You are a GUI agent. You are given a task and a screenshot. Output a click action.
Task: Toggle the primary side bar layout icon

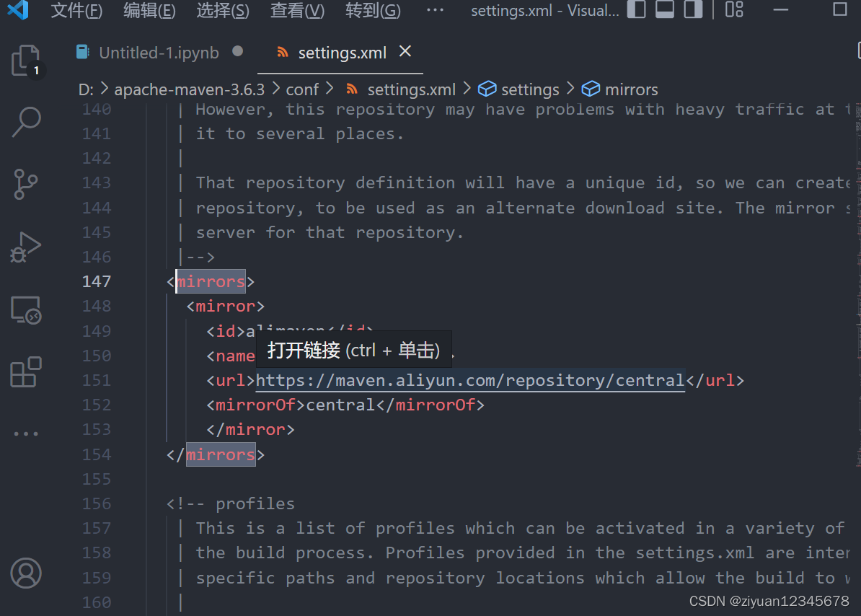tap(637, 9)
